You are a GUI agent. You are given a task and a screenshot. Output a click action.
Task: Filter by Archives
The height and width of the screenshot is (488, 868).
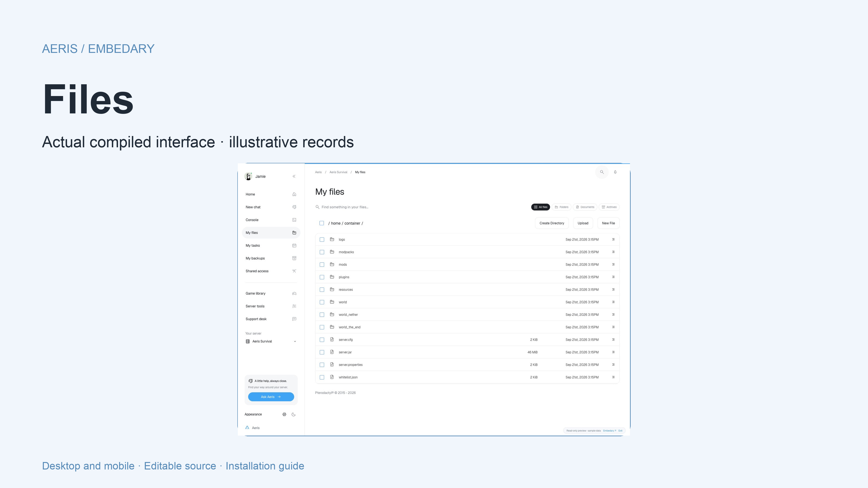point(609,207)
